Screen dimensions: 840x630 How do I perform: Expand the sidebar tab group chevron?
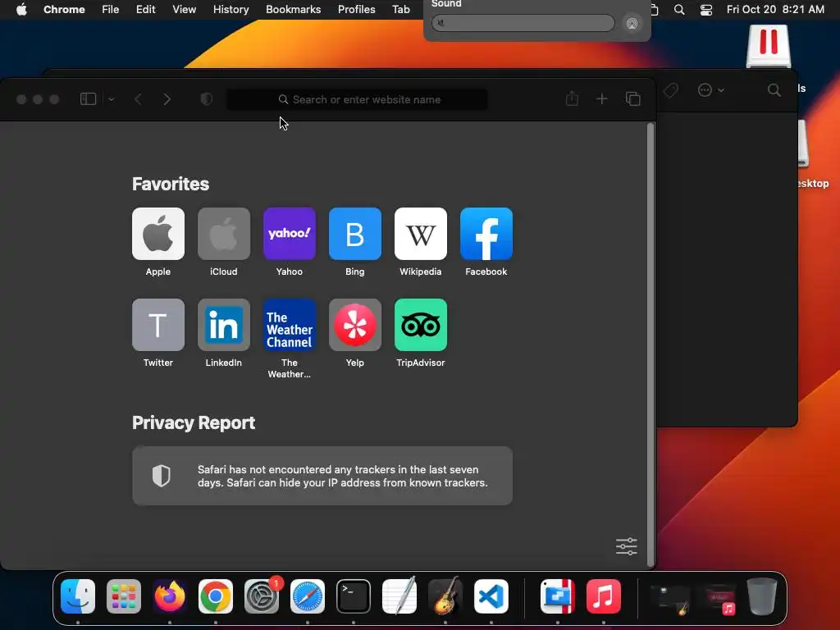point(112,99)
